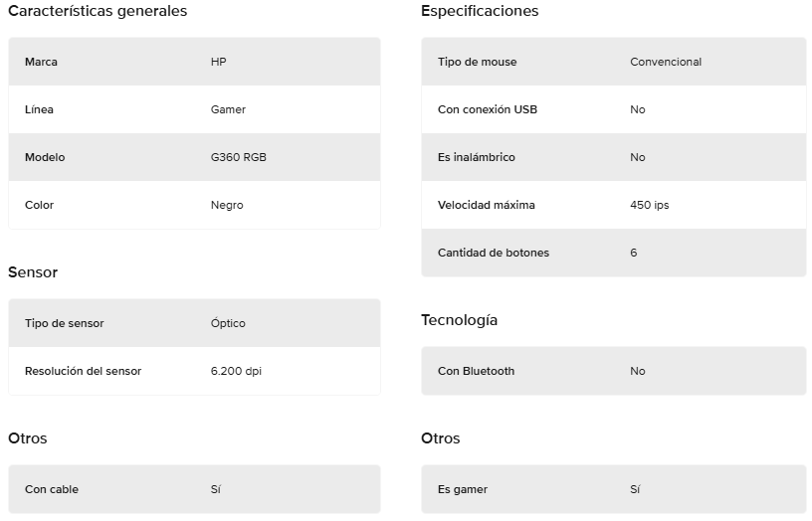Image resolution: width=812 pixels, height=521 pixels.
Task: Click the Cantidad de botones label
Action: click(x=493, y=253)
